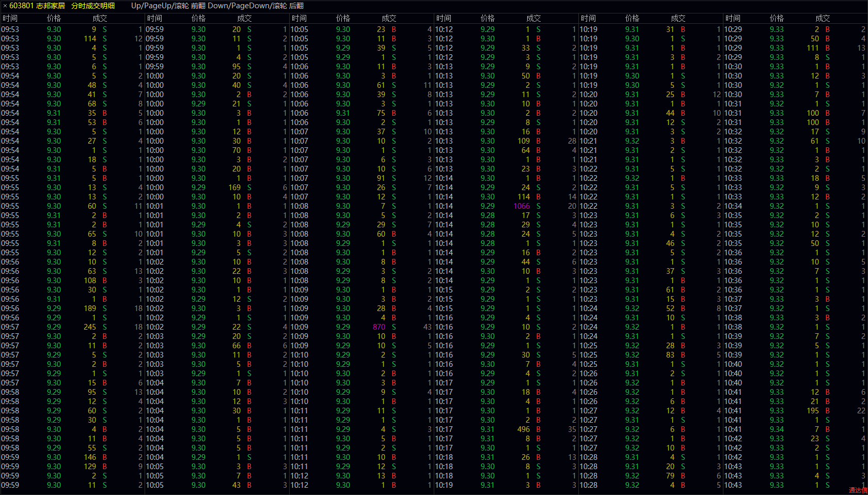Select the 189 volume trade at 09:56
This screenshot has width=868, height=495.
89,308
